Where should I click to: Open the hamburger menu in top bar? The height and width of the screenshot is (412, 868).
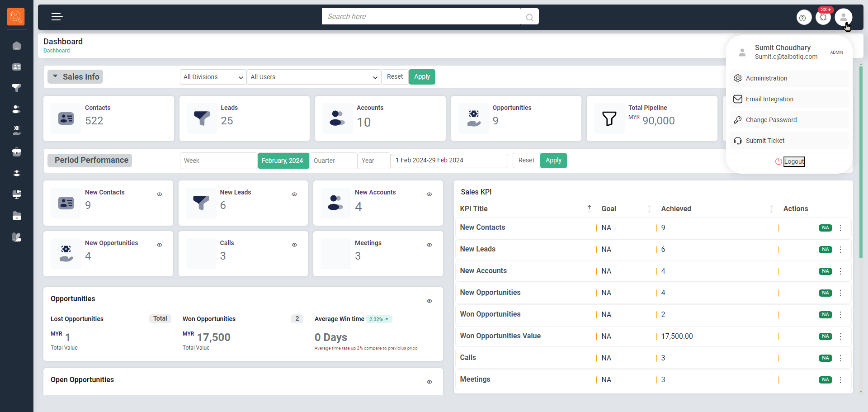(x=57, y=17)
